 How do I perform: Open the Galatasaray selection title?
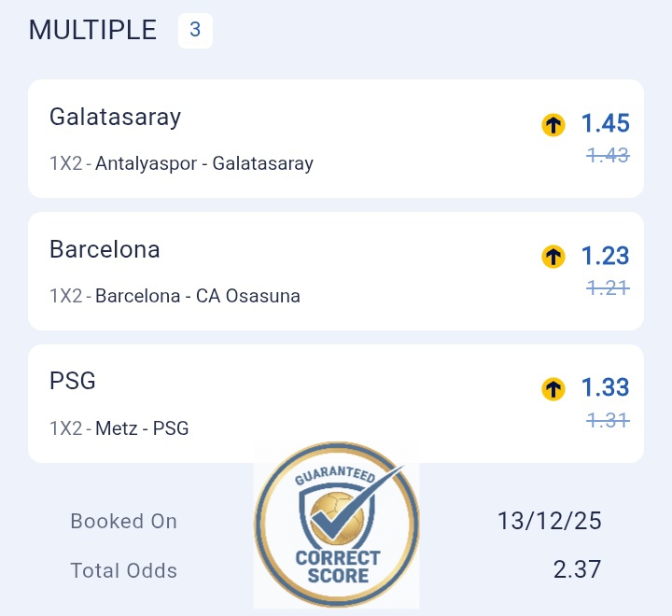pyautogui.click(x=115, y=118)
